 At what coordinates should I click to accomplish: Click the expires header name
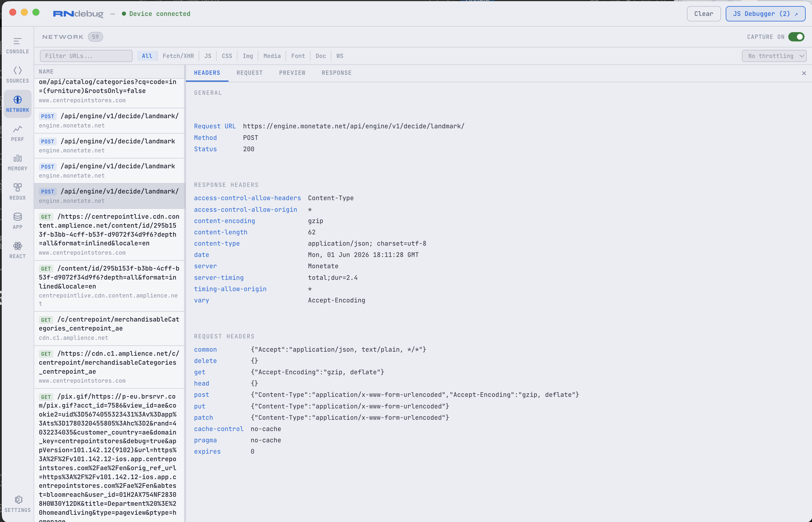coord(207,452)
